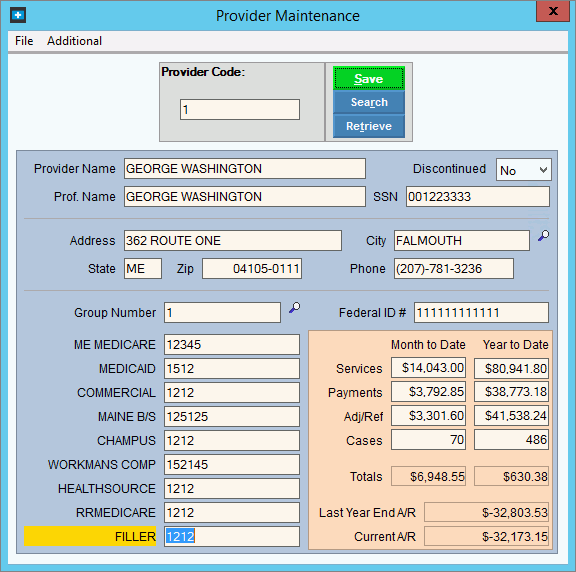Click the green Save button
This screenshot has height=572, width=576.
click(369, 78)
